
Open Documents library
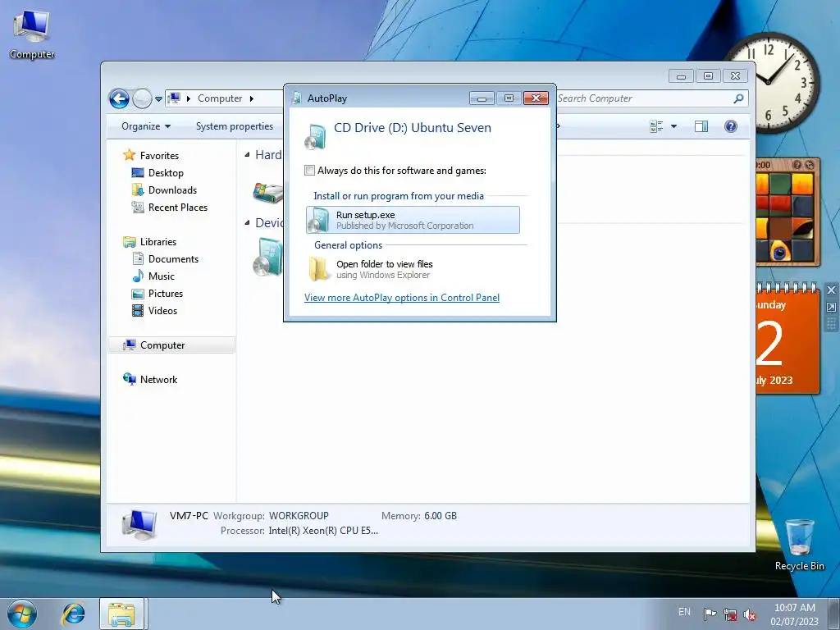[x=173, y=259]
